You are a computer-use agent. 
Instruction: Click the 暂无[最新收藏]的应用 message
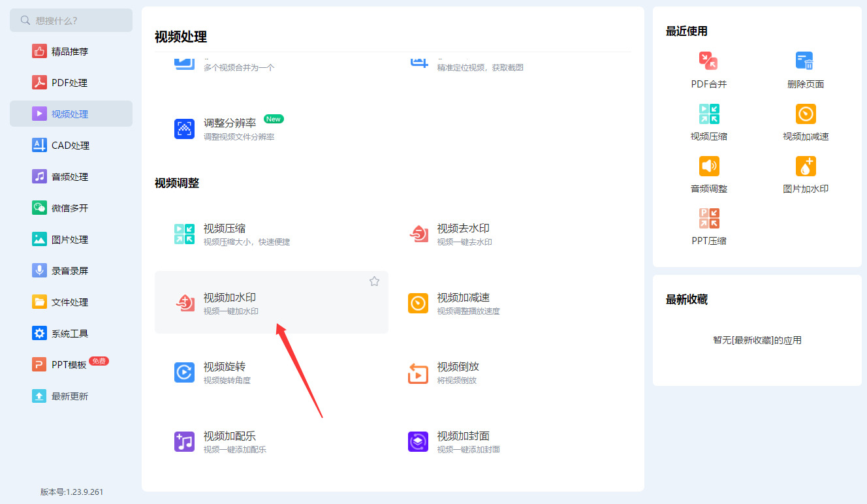click(x=757, y=340)
